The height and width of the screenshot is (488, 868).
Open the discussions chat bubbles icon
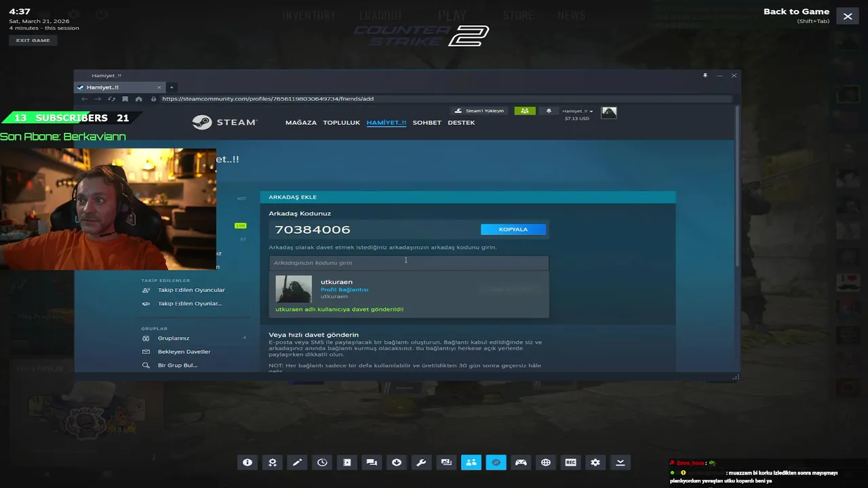tap(372, 462)
